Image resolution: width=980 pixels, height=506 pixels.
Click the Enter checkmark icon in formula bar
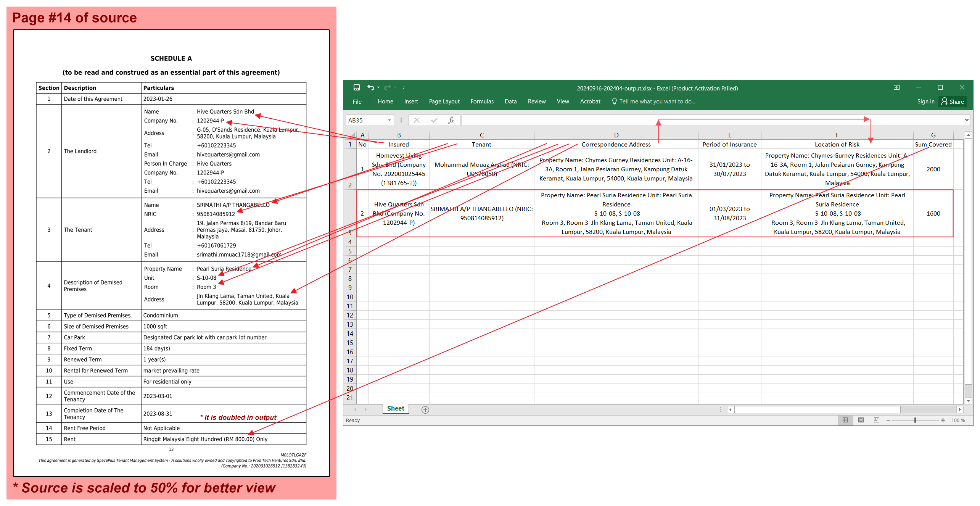point(434,120)
